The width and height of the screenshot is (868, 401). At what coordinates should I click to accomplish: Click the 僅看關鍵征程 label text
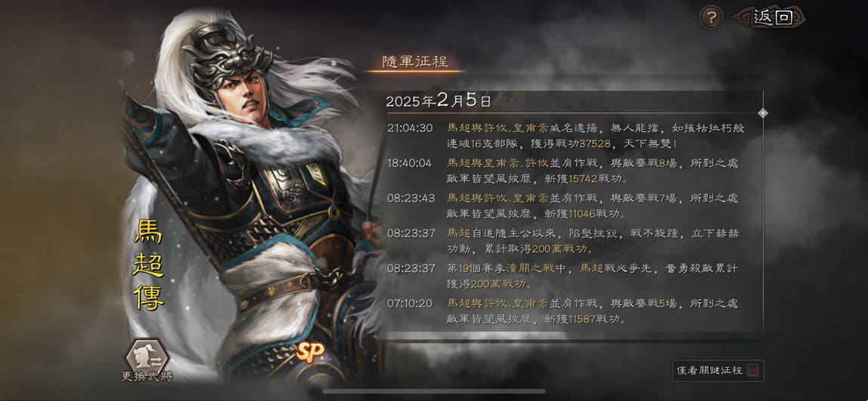(709, 371)
